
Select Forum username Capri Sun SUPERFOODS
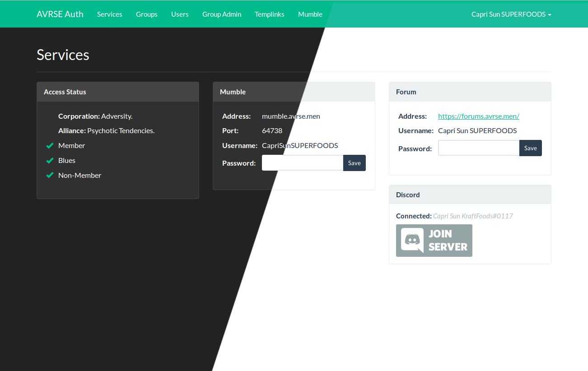coord(477,130)
